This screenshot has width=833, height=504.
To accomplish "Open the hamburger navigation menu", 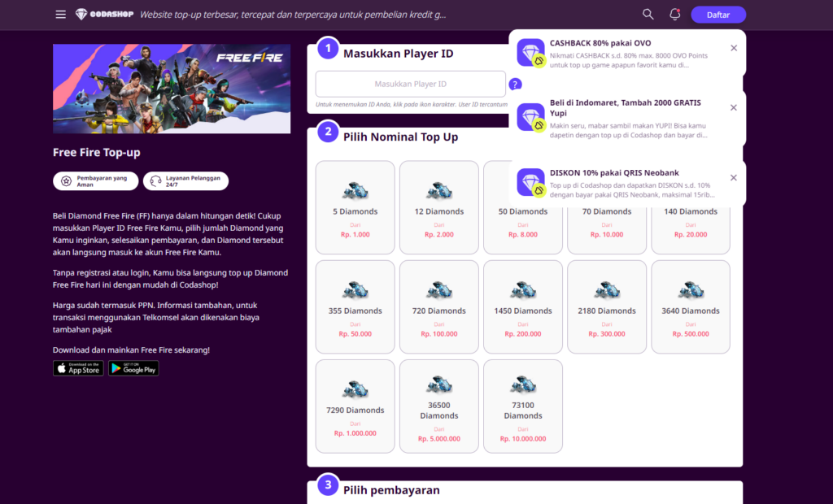I will tap(60, 15).
